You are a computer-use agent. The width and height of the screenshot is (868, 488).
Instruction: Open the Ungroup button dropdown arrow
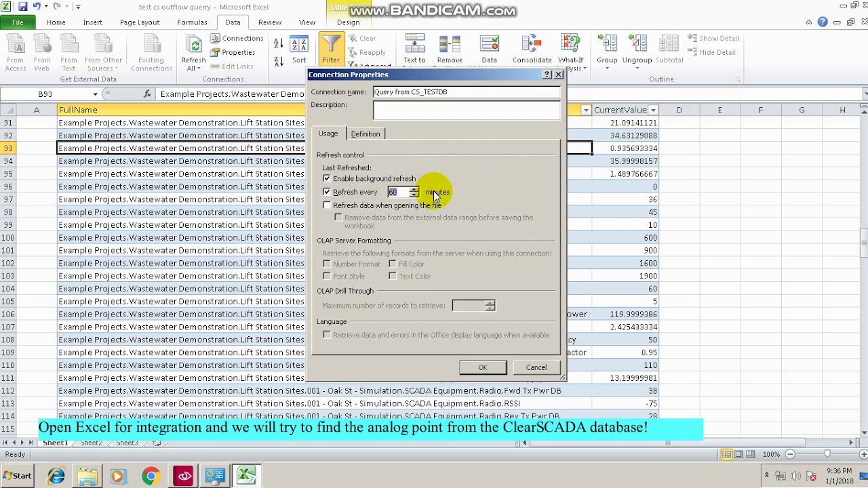click(x=637, y=68)
